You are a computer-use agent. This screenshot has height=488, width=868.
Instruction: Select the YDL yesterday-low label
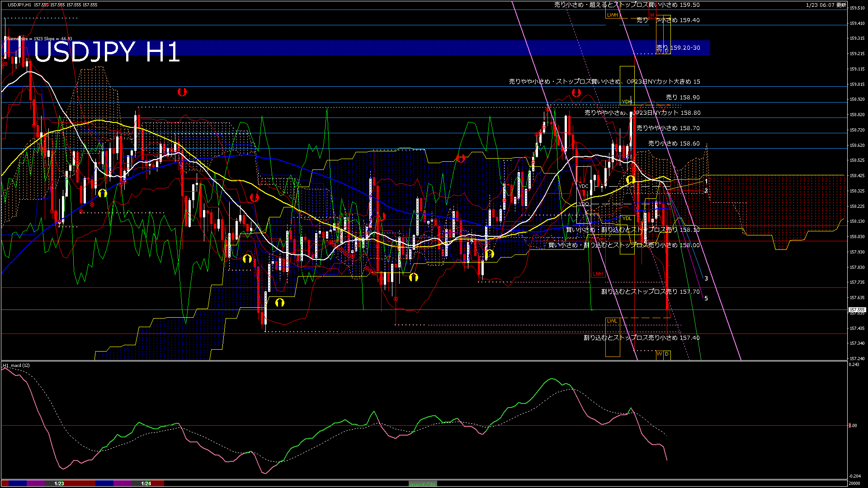(627, 219)
